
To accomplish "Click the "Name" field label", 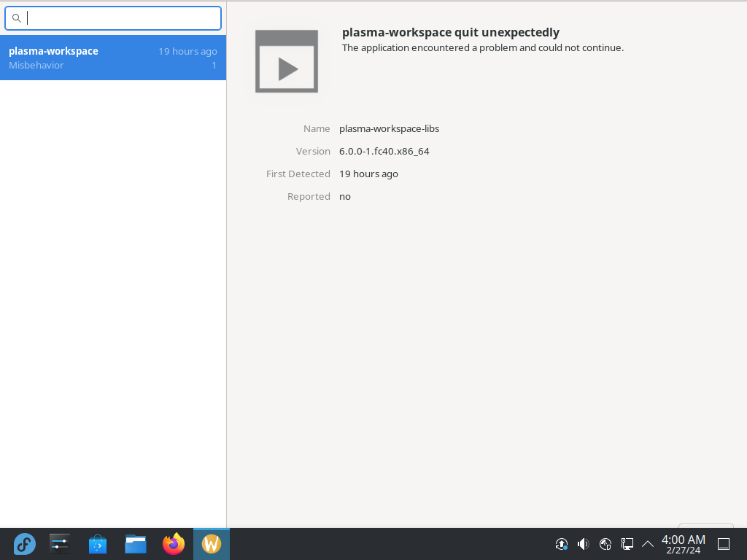I will coord(317,128).
